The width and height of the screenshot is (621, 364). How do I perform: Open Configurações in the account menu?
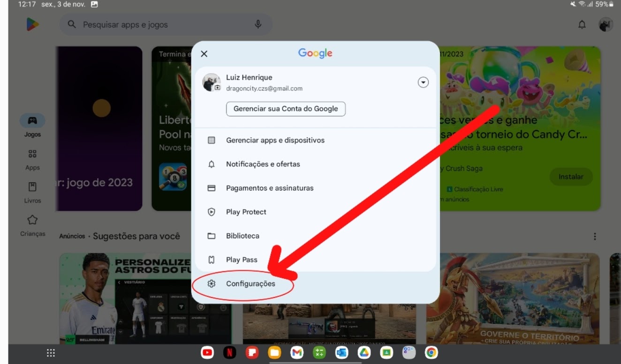point(315,284)
